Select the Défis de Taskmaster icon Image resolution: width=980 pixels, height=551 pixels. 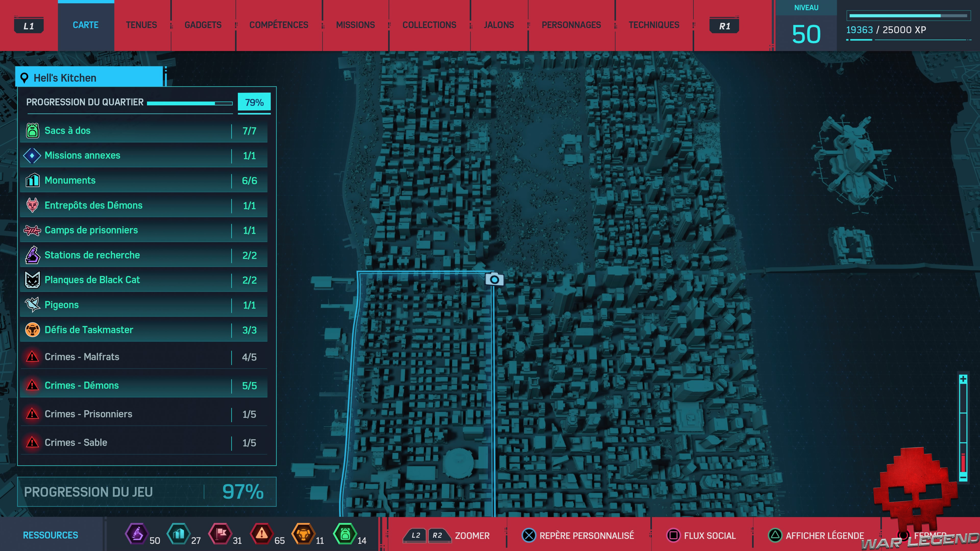point(32,330)
